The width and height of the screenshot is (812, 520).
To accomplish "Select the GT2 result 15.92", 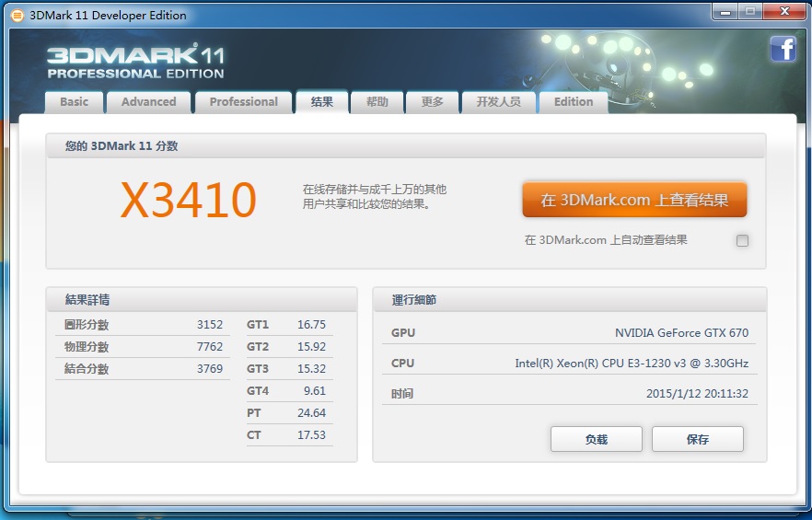I will pyautogui.click(x=311, y=346).
